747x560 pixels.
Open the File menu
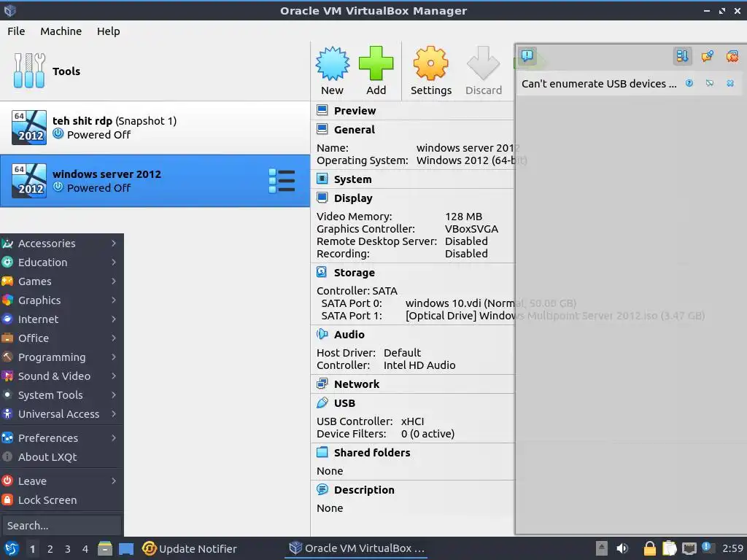click(16, 31)
